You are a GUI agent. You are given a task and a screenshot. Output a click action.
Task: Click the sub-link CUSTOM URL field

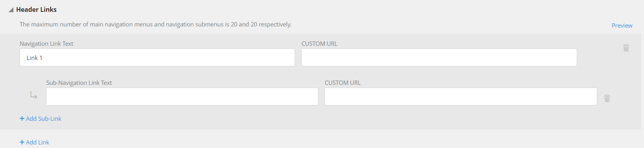[461, 97]
